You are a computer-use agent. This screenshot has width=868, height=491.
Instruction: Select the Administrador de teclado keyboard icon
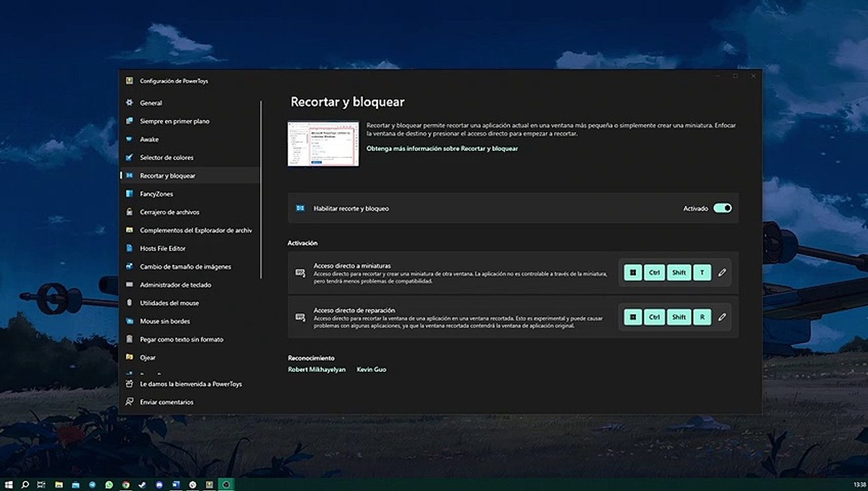pos(129,284)
